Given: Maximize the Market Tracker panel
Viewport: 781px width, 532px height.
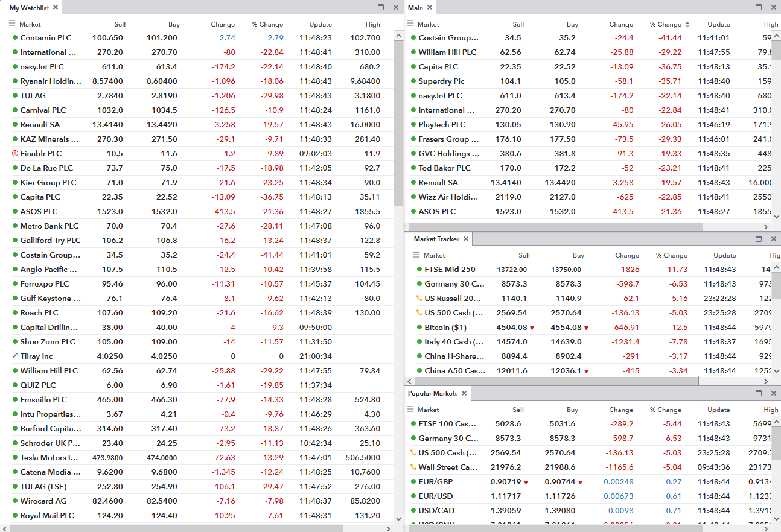Looking at the screenshot, I should point(759,239).
